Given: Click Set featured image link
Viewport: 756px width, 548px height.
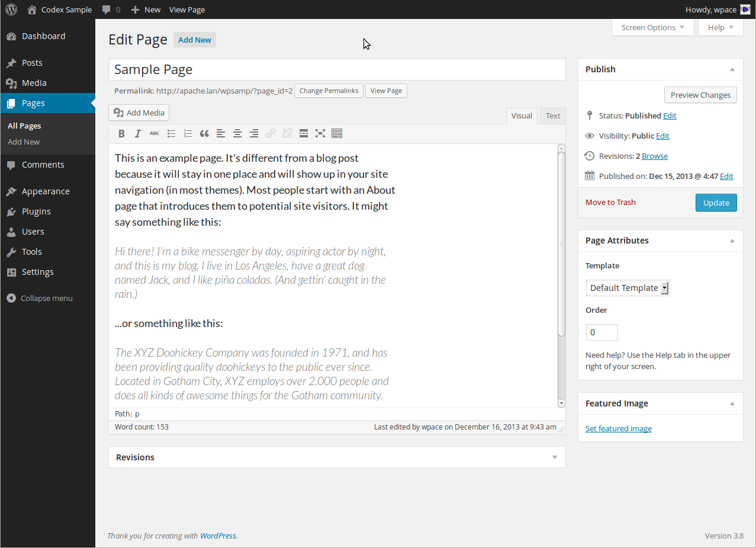Looking at the screenshot, I should 619,429.
